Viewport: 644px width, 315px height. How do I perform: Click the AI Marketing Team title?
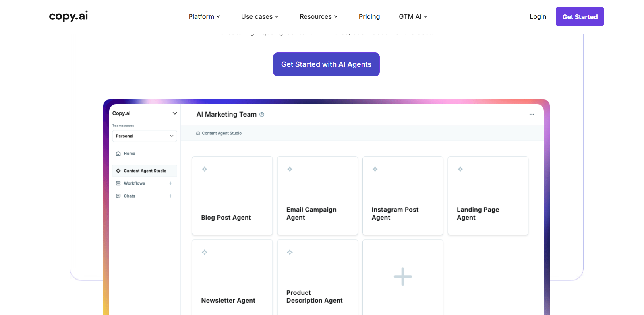click(x=226, y=115)
